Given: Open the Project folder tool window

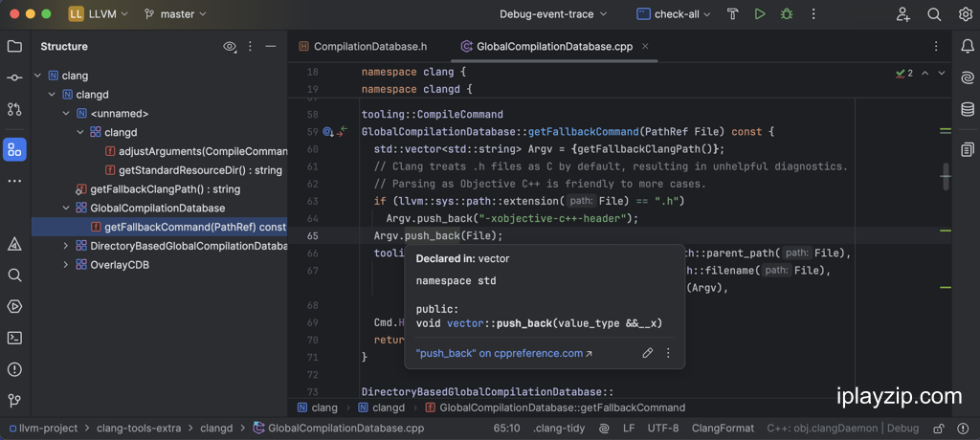Looking at the screenshot, I should (x=14, y=46).
